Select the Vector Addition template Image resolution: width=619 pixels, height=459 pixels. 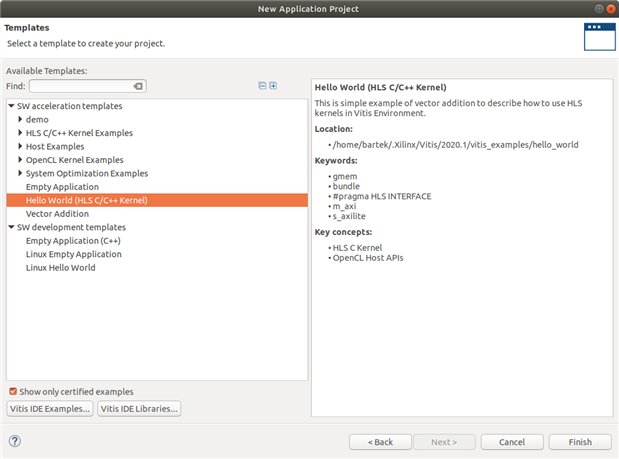57,214
